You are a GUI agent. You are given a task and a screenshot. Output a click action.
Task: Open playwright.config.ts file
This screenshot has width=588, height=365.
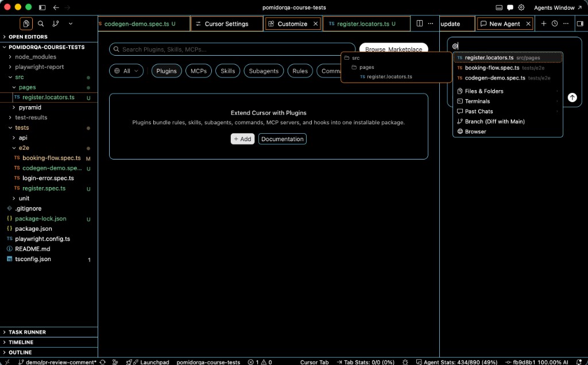[x=49, y=239]
